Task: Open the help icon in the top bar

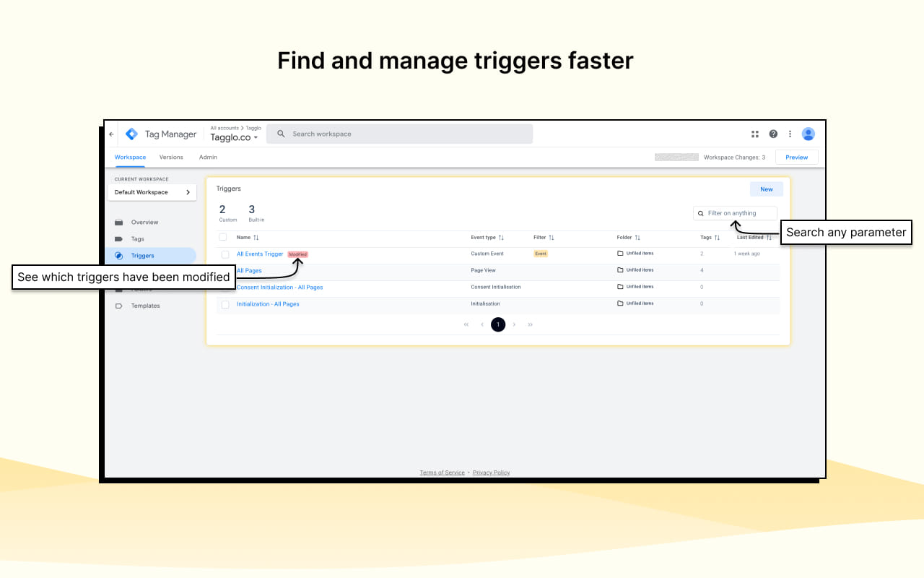Action: [772, 134]
